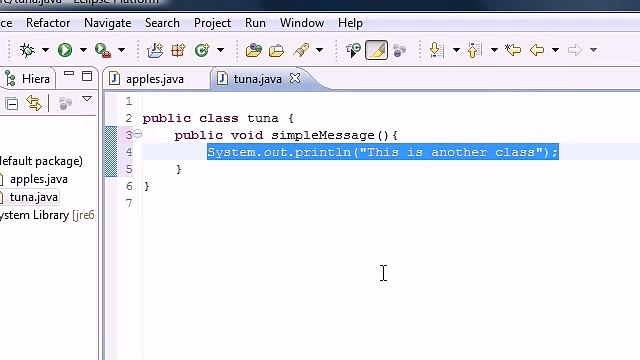Select default package in explorer tree
The image size is (640, 360).
(x=41, y=161)
